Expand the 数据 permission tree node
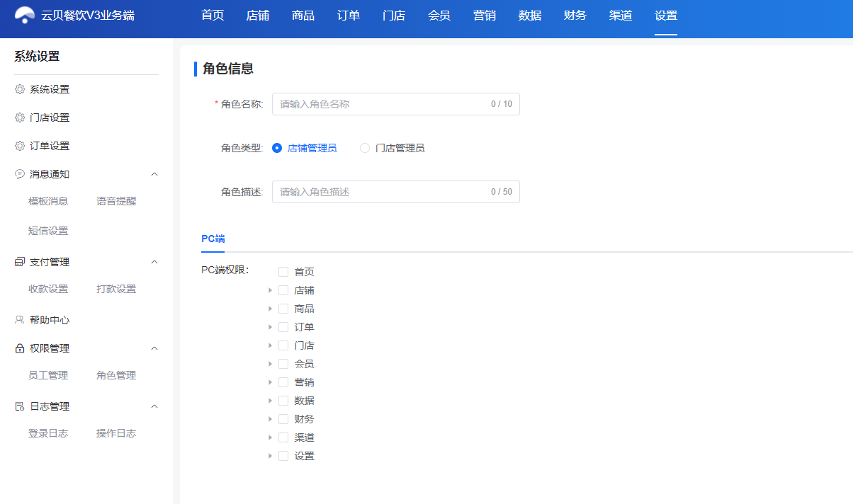Image resolution: width=853 pixels, height=504 pixels. click(270, 401)
